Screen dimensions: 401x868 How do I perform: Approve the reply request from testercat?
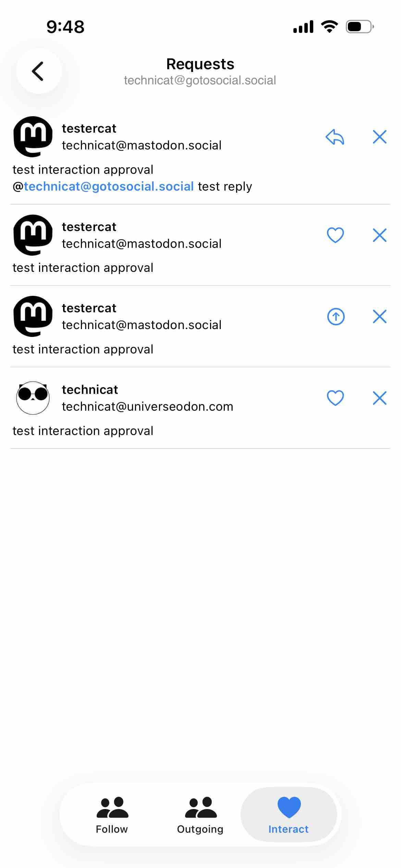point(335,137)
